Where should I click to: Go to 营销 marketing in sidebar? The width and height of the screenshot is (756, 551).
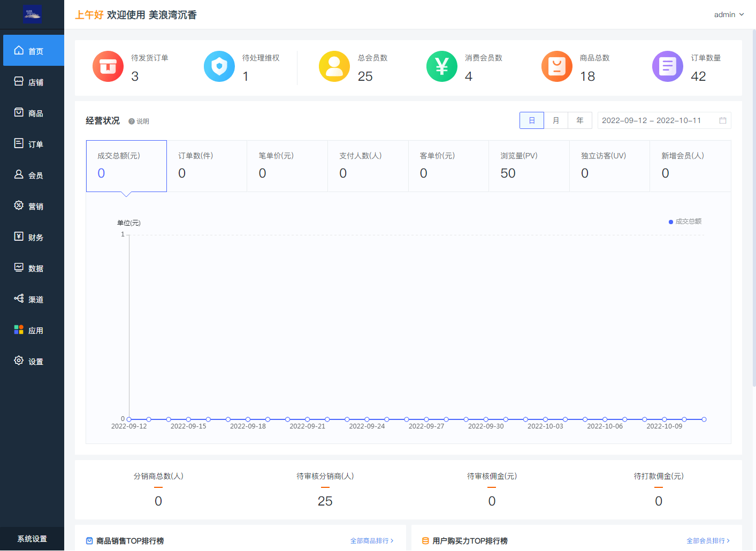click(x=32, y=206)
